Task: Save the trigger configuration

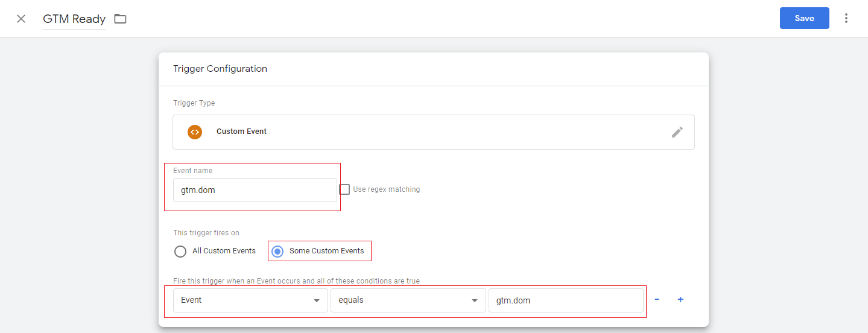Action: tap(804, 18)
